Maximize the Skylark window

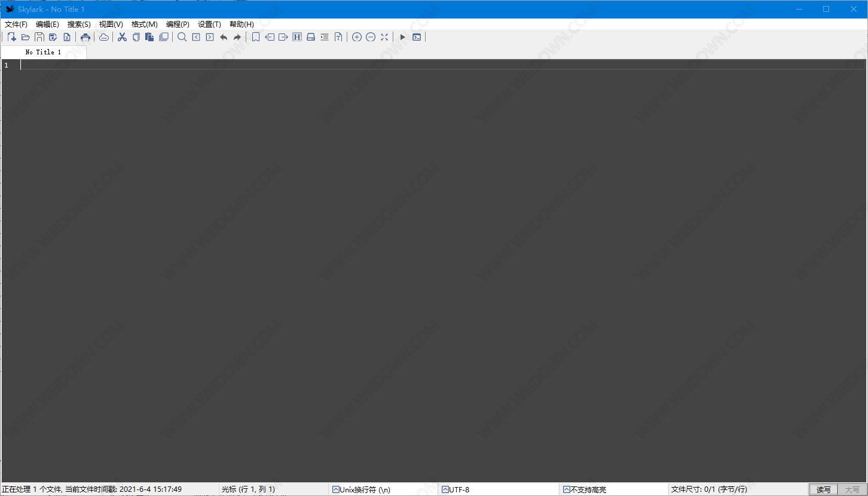coord(826,9)
